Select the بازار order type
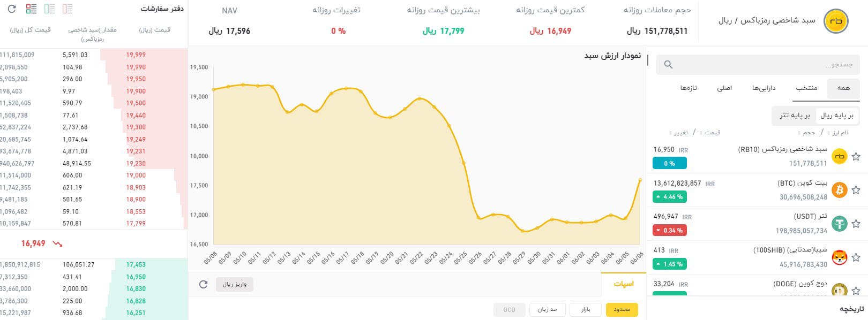This screenshot has height=320, width=868. click(x=586, y=310)
